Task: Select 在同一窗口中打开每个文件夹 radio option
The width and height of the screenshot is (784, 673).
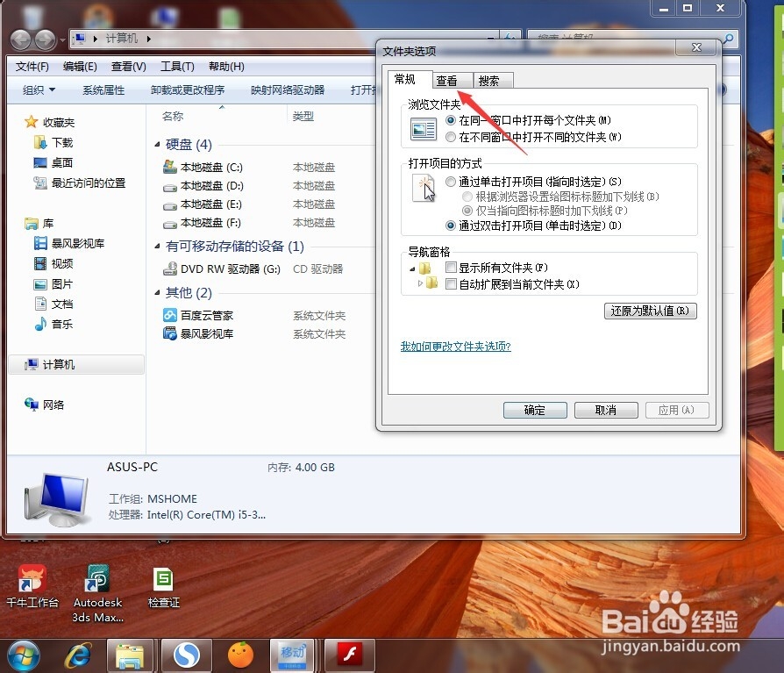Action: point(451,120)
